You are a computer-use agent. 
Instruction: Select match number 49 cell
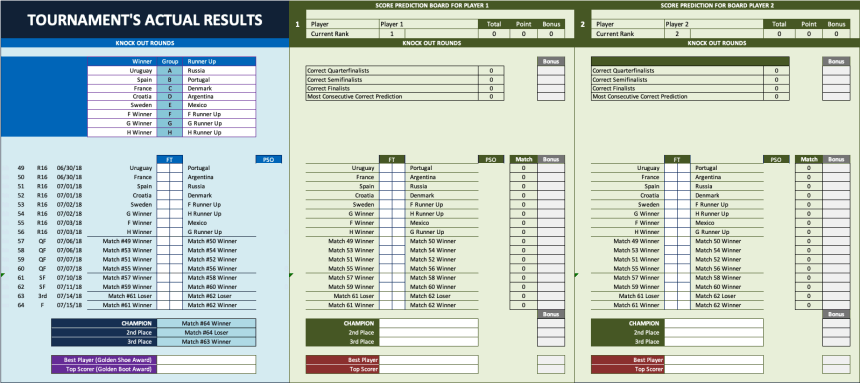(21, 168)
